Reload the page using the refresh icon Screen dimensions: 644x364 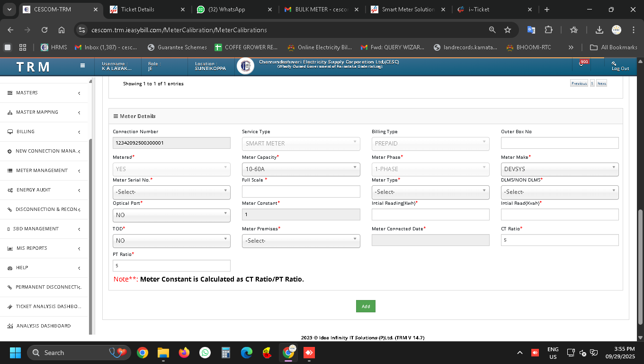pyautogui.click(x=45, y=30)
